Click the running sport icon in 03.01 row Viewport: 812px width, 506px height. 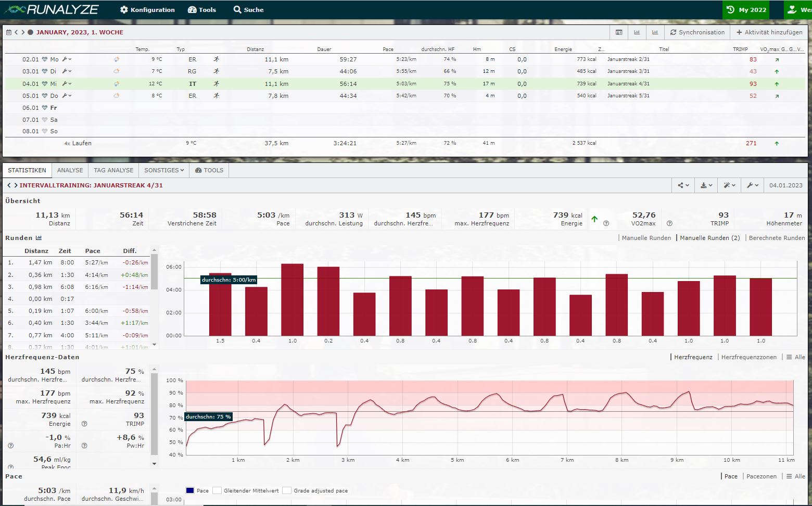click(x=216, y=71)
